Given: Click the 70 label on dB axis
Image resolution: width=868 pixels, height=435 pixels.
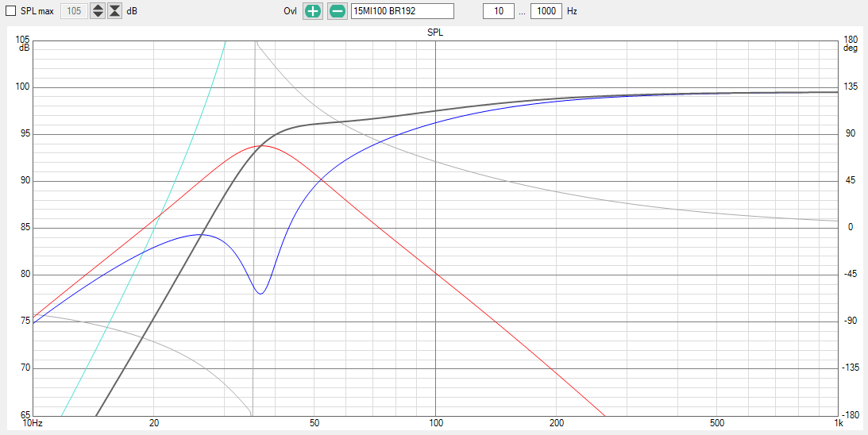Looking at the screenshot, I should (25, 368).
